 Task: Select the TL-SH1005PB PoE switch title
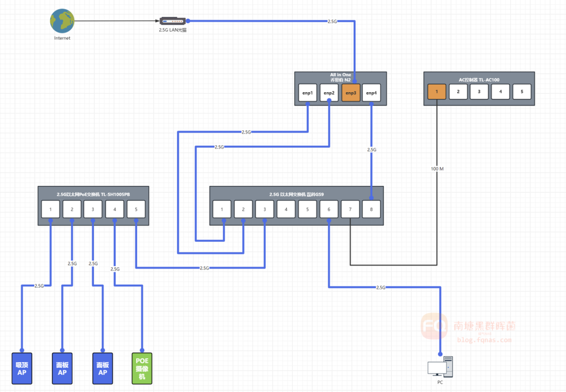pos(93,194)
